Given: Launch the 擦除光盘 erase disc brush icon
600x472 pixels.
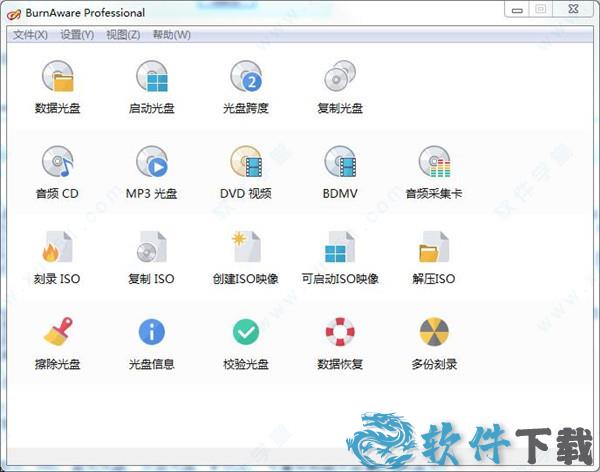Looking at the screenshot, I should 58,332.
